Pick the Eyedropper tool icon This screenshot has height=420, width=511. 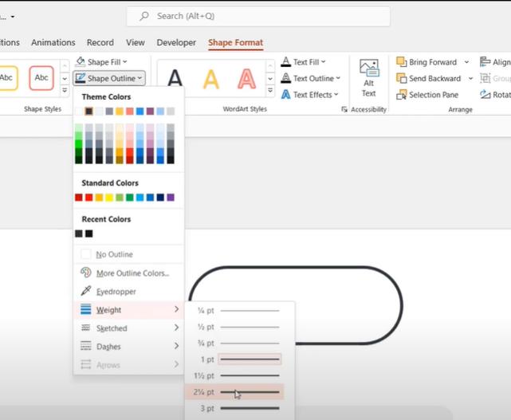point(86,291)
